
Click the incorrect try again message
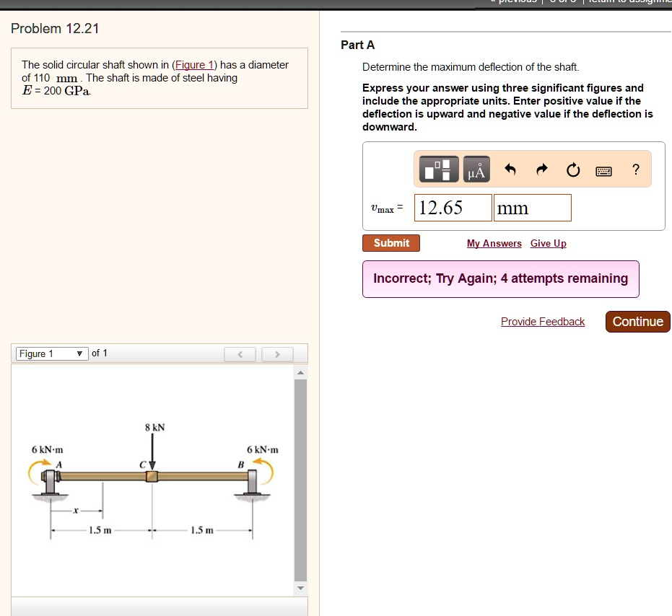tap(501, 279)
